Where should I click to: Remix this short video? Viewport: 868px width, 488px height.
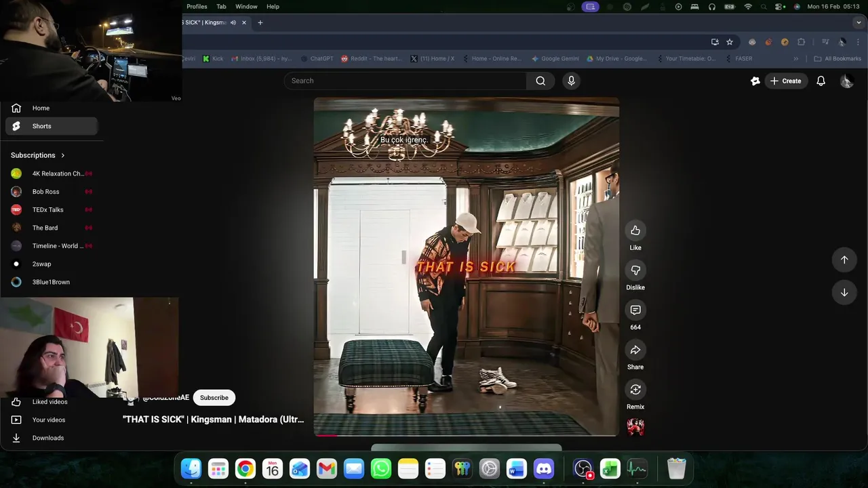click(635, 390)
